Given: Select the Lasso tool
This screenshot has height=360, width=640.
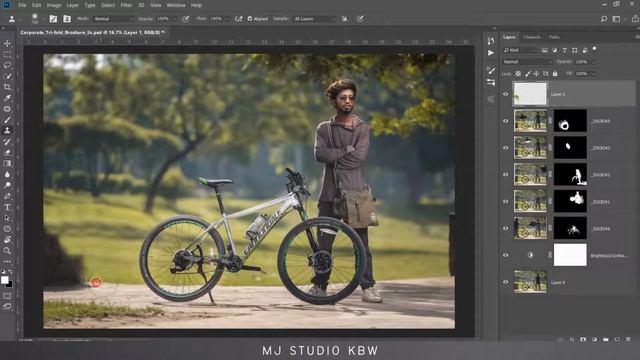Looking at the screenshot, I should (x=7, y=65).
